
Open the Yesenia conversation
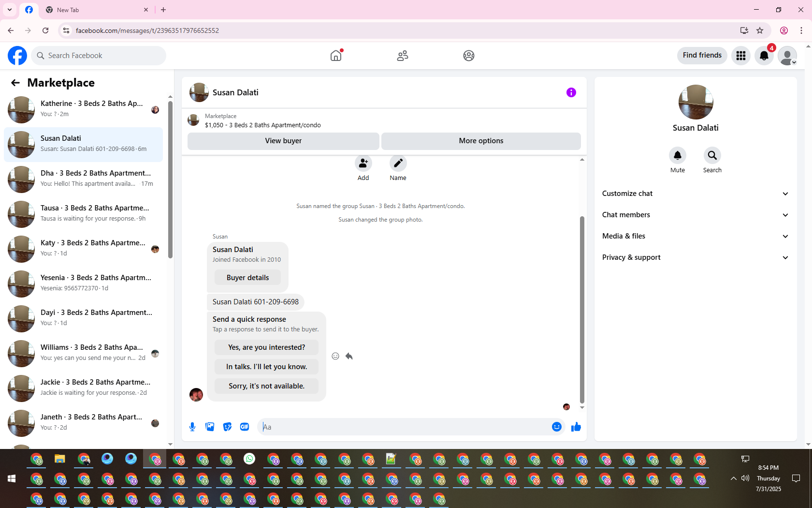pos(83,283)
